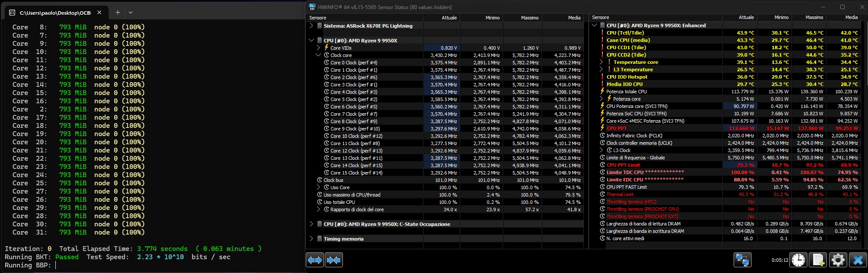This screenshot has height=273, width=868.
Task: Open a new terminal tab with plus button
Action: (x=118, y=13)
